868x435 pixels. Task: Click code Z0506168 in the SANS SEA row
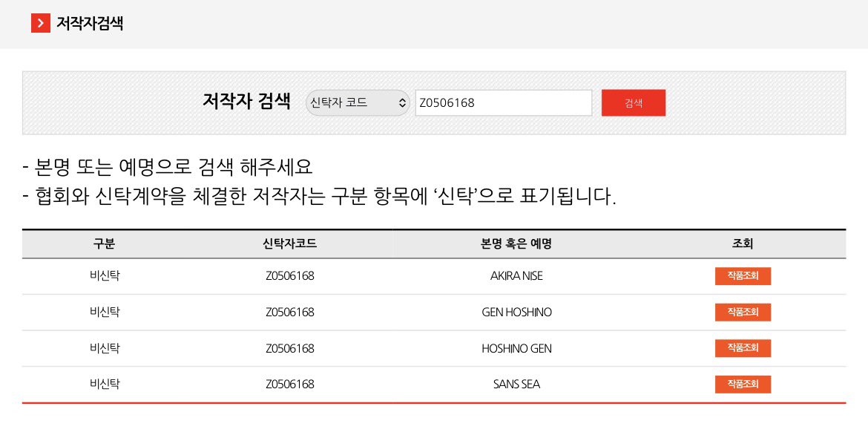click(x=289, y=384)
